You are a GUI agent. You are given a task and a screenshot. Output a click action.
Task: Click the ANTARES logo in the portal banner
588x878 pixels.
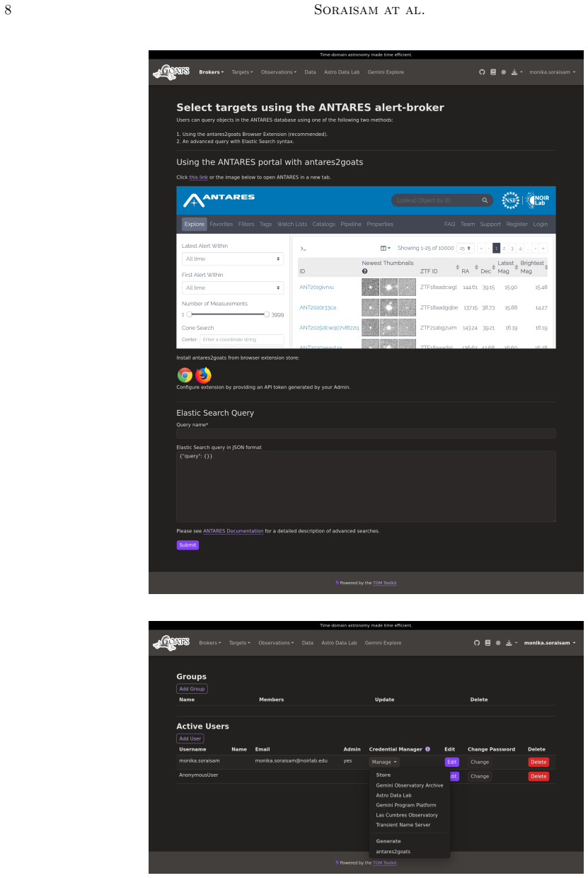pyautogui.click(x=219, y=200)
